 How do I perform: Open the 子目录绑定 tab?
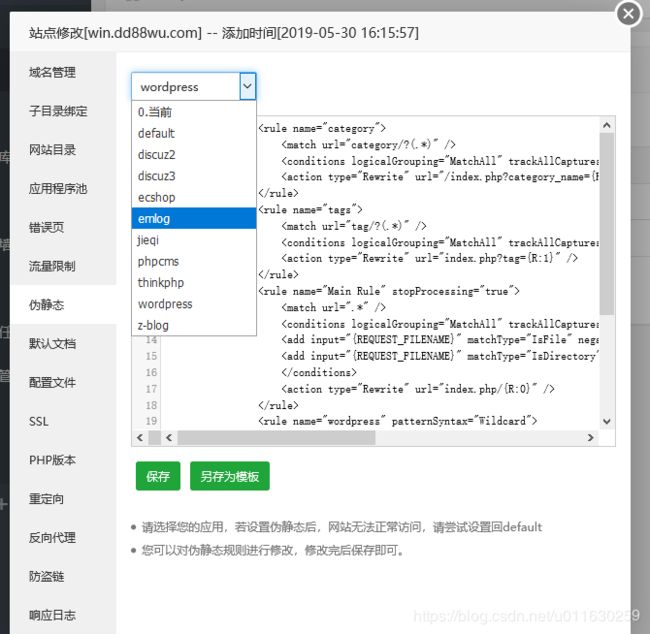[x=63, y=111]
